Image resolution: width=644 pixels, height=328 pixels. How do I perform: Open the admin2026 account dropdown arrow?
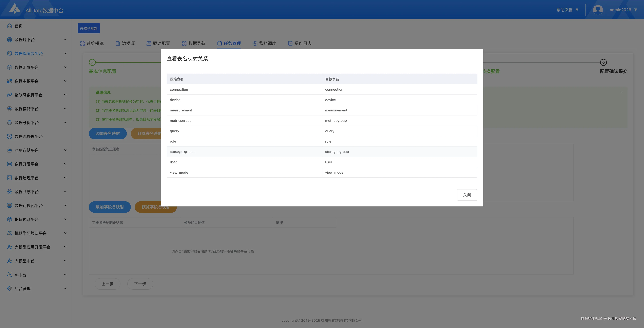(636, 10)
